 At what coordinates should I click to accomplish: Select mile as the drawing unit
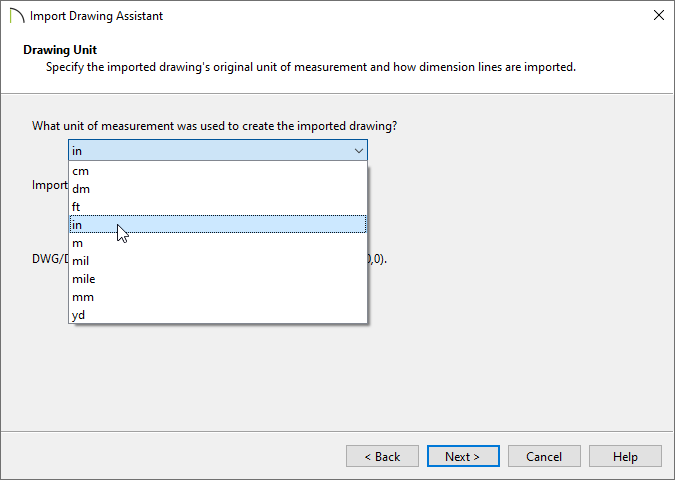click(x=218, y=279)
